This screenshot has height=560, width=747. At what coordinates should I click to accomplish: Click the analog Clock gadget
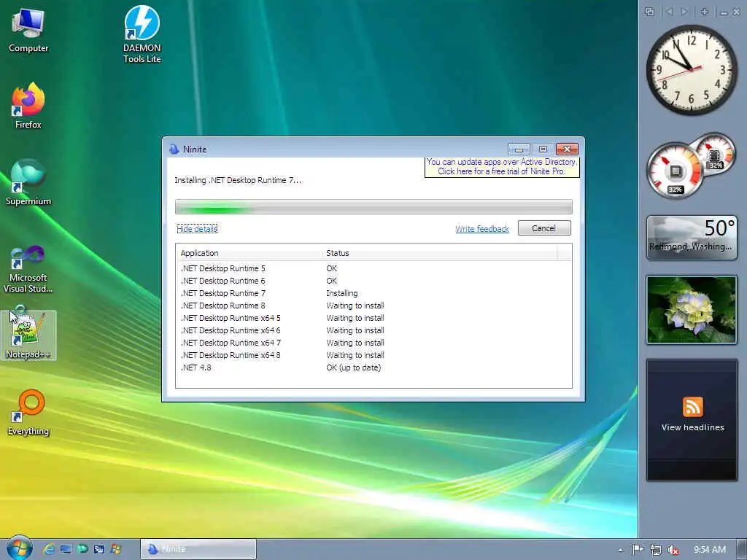tap(692, 69)
